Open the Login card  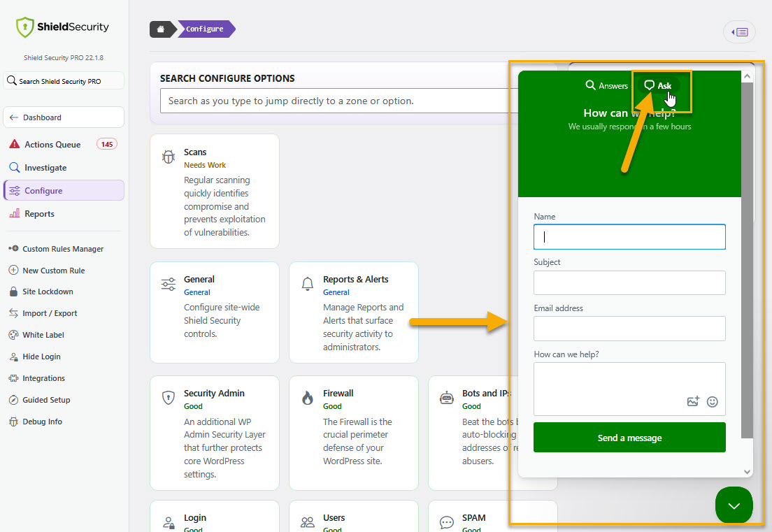coord(215,516)
